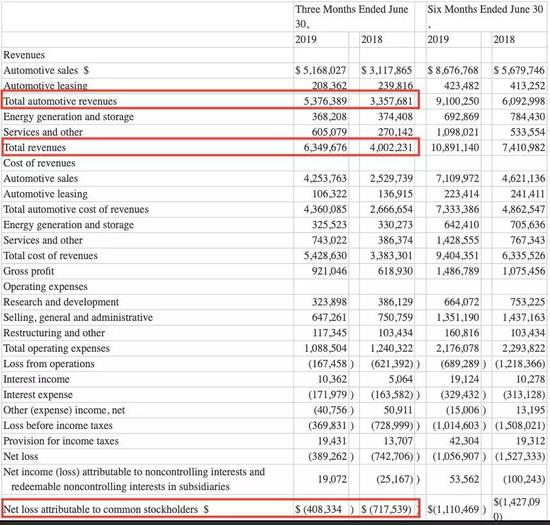Click the 'Gross profit' row label
The height and width of the screenshot is (525, 550).
click(x=29, y=271)
